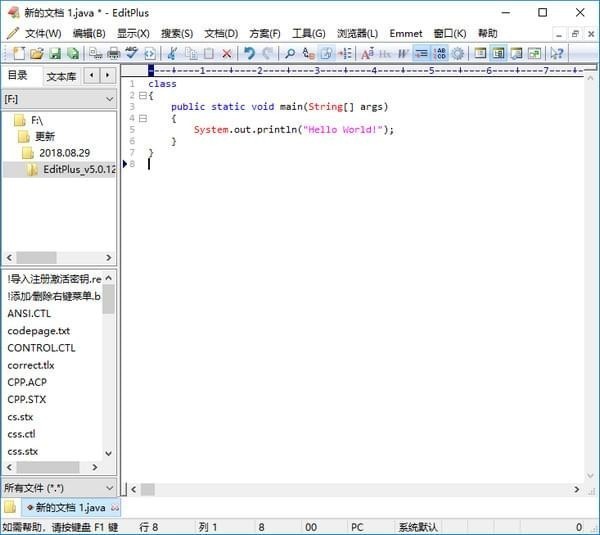The image size is (600, 535).
Task: Click the red Delete X icon
Action: click(227, 53)
